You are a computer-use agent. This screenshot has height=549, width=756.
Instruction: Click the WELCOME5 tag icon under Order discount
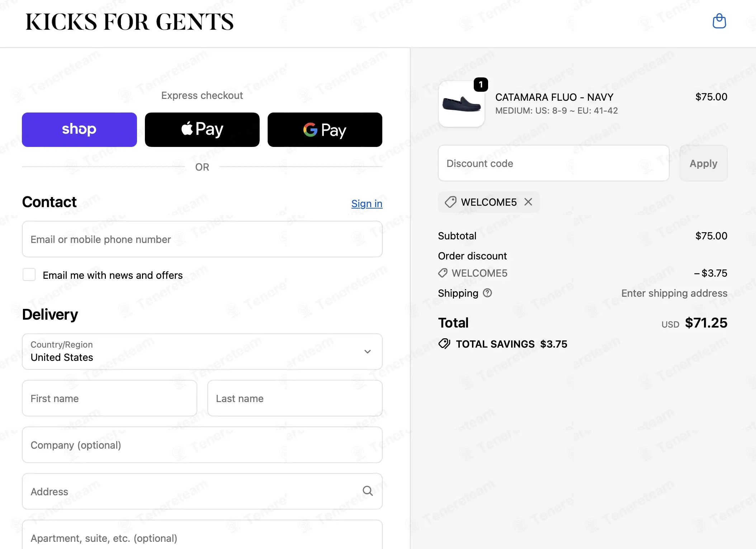point(443,273)
